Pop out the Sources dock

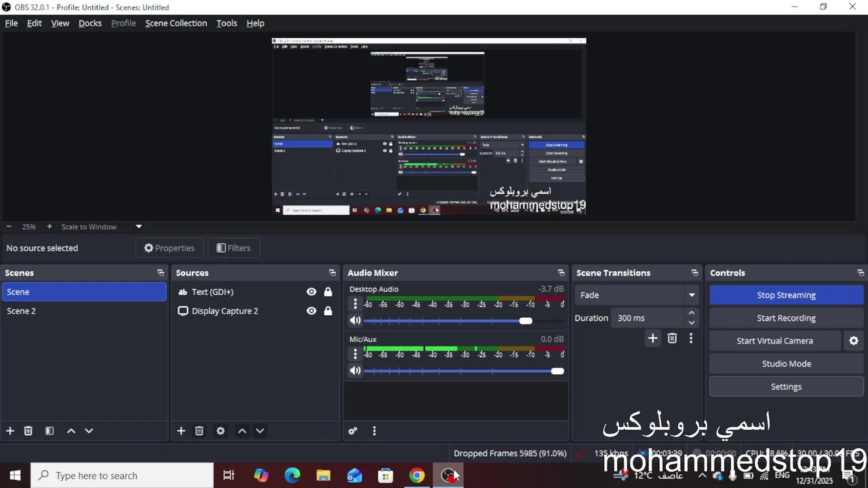click(x=332, y=272)
